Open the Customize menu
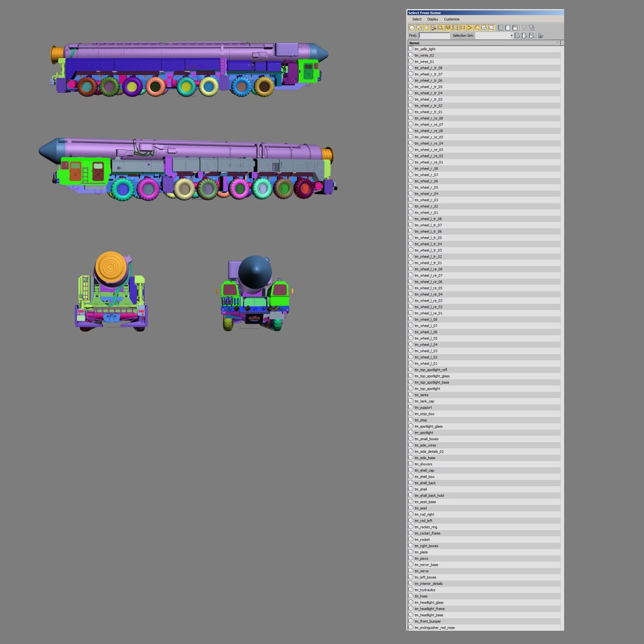The height and width of the screenshot is (644, 644). pos(451,19)
